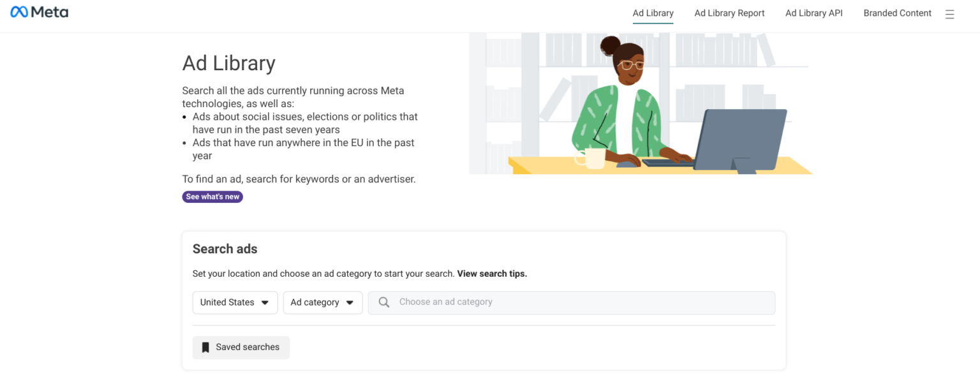
Task: Open the Ad category selector
Action: point(323,302)
